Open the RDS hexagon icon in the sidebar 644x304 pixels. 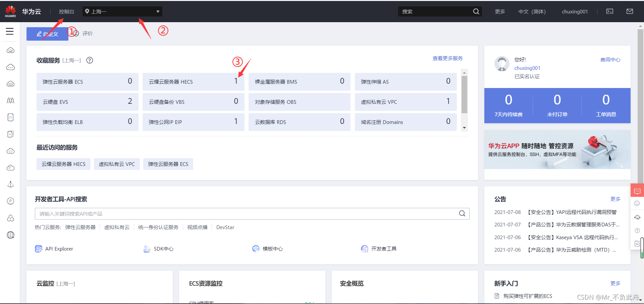pyautogui.click(x=11, y=218)
